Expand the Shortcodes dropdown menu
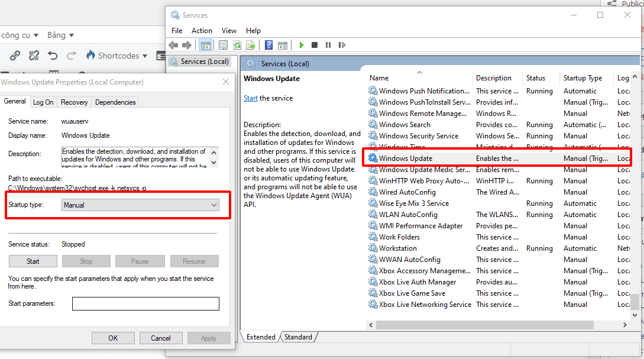 [x=116, y=56]
